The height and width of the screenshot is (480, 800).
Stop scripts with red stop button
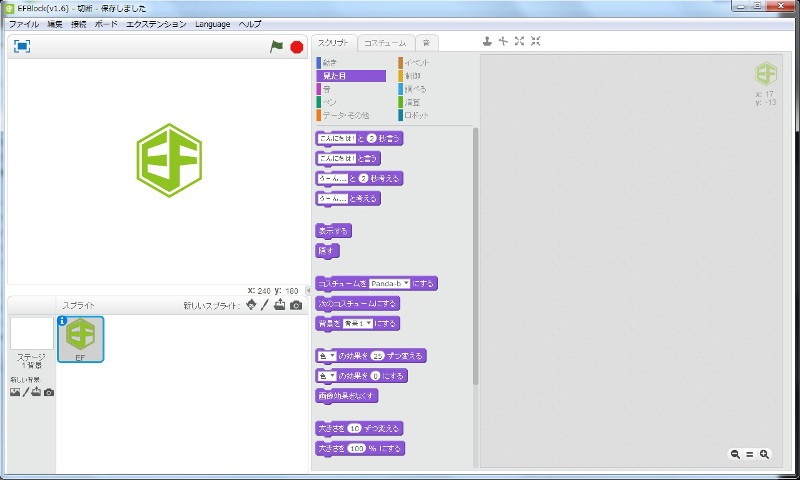point(296,47)
